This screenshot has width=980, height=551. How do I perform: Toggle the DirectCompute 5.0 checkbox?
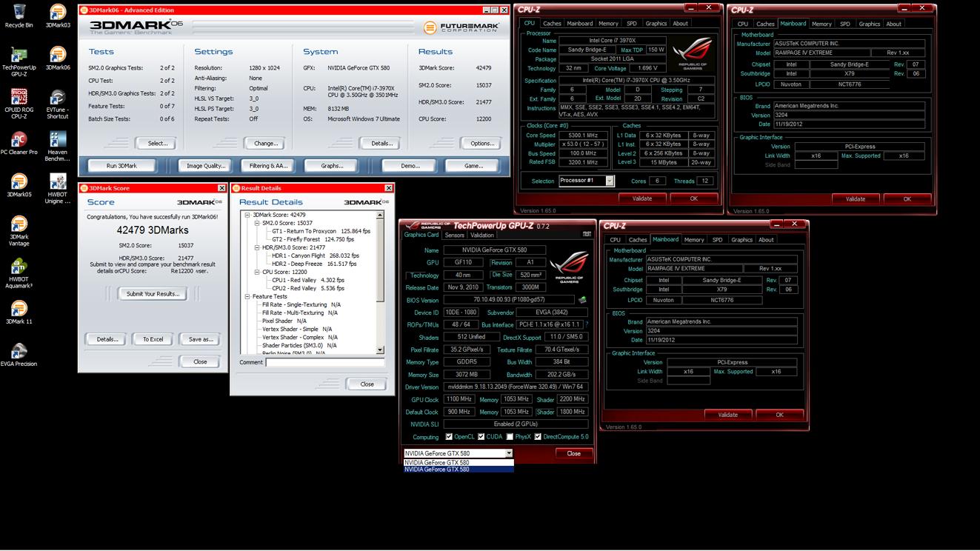(x=538, y=437)
